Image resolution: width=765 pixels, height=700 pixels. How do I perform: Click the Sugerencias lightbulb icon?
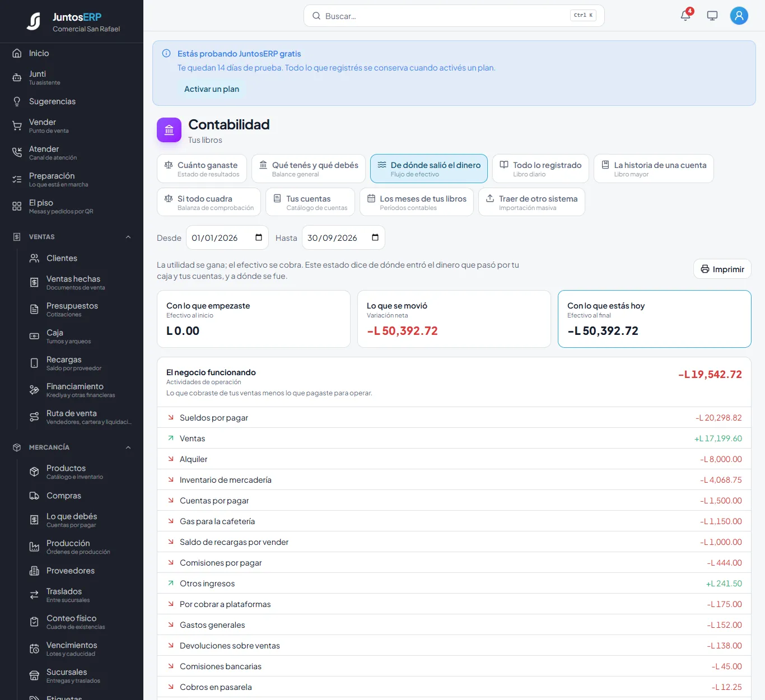pyautogui.click(x=17, y=101)
